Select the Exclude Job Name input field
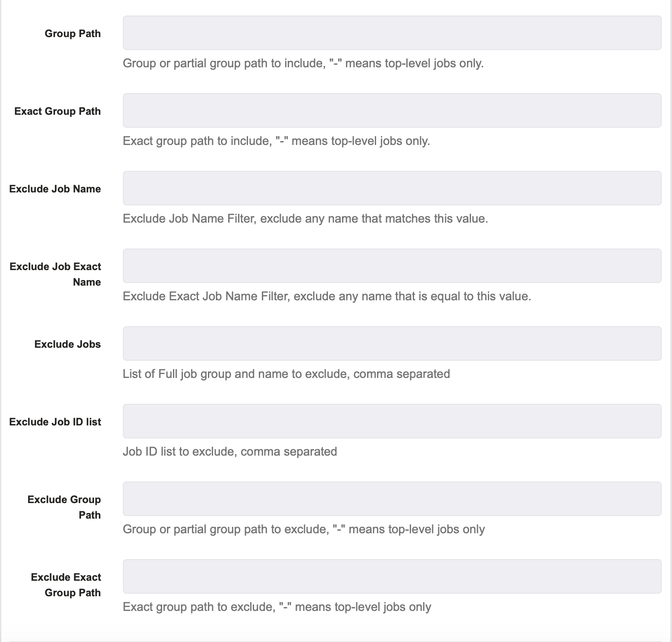This screenshot has width=672, height=642. [392, 188]
